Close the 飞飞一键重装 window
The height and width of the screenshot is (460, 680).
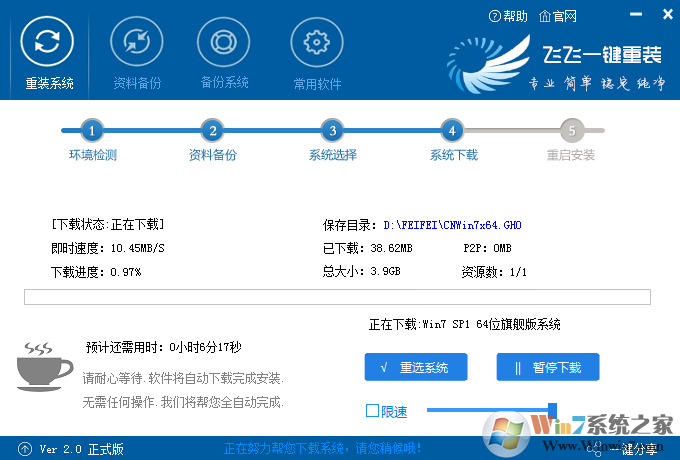(668, 14)
